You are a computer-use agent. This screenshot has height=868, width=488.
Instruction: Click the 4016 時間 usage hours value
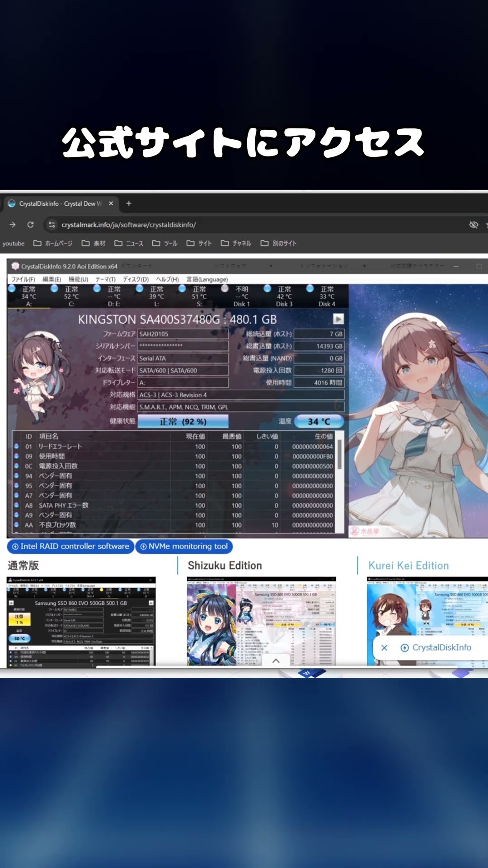click(x=319, y=382)
